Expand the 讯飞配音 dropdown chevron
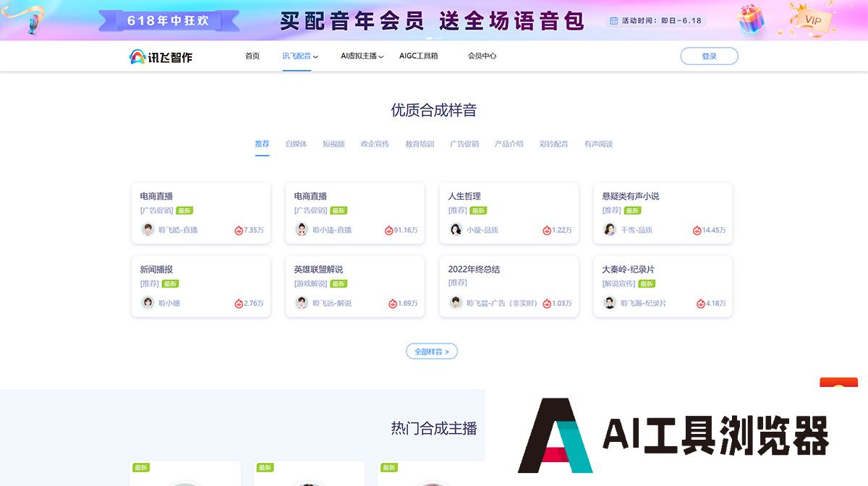The width and height of the screenshot is (868, 486). pyautogui.click(x=315, y=56)
